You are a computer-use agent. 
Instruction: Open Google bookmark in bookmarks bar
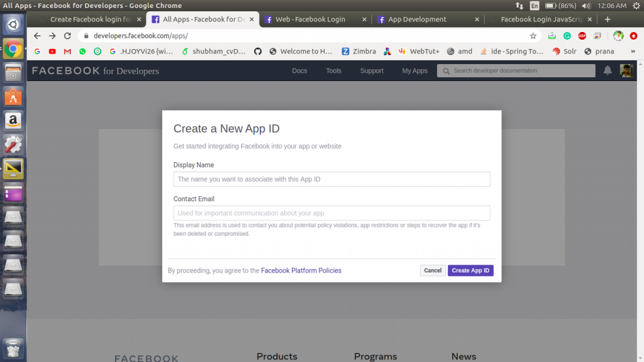[x=37, y=52]
